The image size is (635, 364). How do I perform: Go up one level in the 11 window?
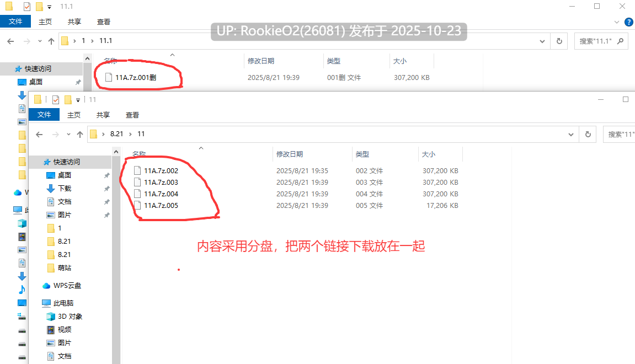(x=80, y=135)
